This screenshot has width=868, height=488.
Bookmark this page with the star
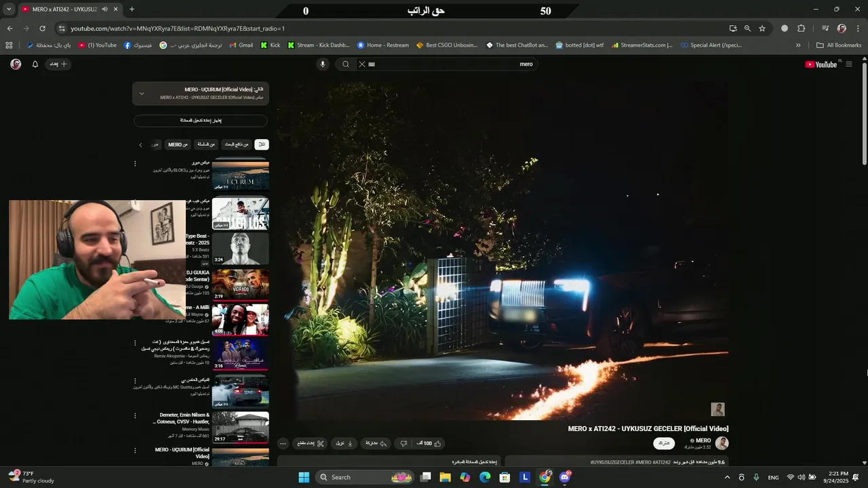coord(762,28)
